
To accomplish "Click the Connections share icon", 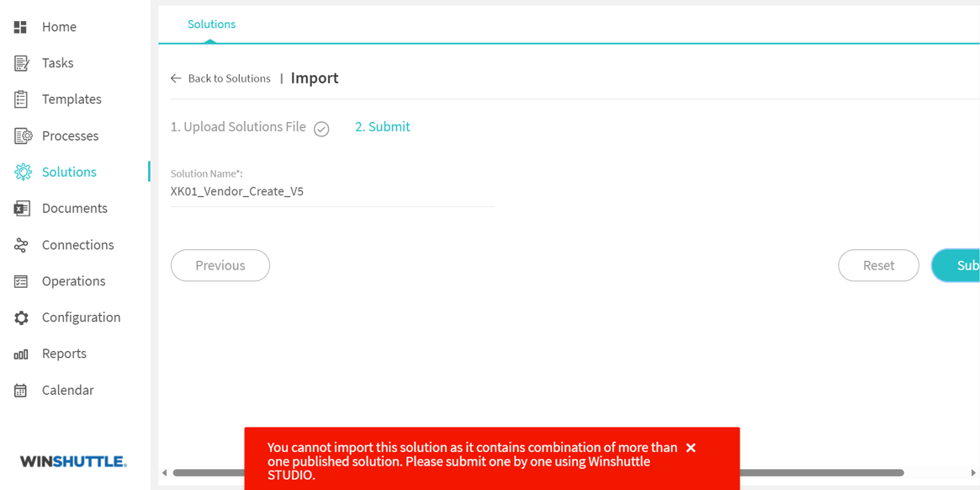I will point(21,245).
